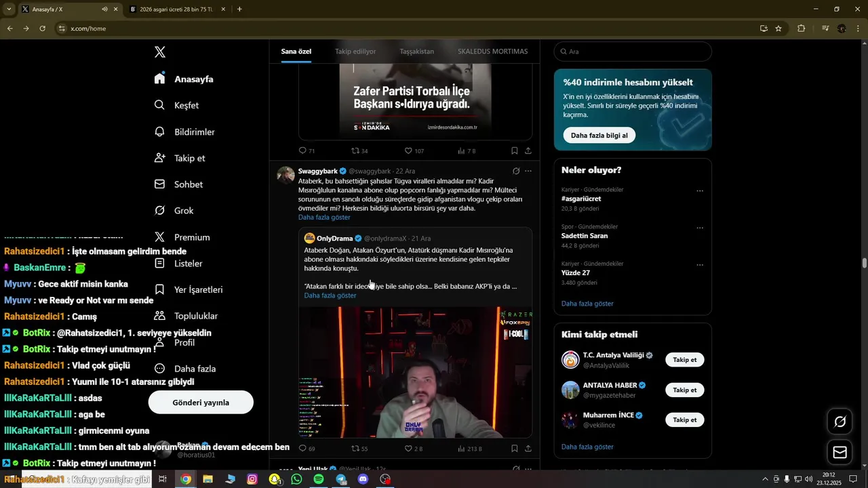Open the Yüzde 27 trending topic
This screenshot has width=868, height=488.
(576, 272)
